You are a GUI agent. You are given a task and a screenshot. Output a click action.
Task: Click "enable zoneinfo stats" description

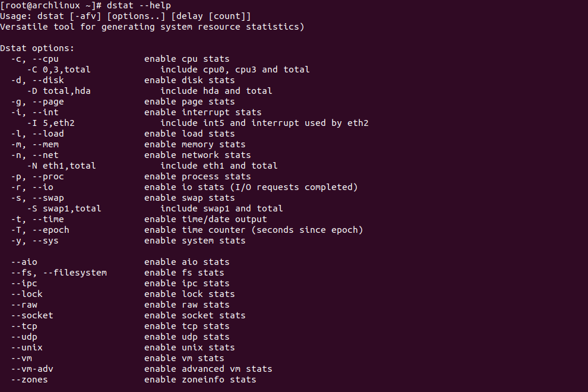point(200,380)
